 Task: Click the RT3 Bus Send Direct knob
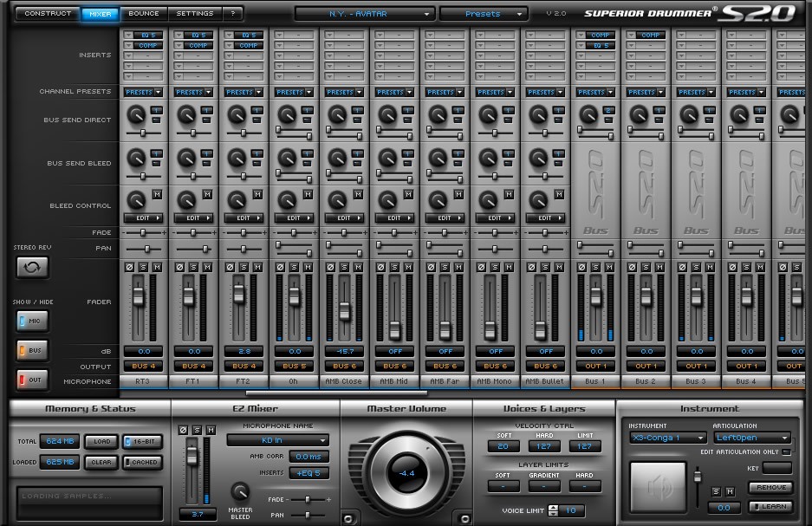click(x=136, y=115)
